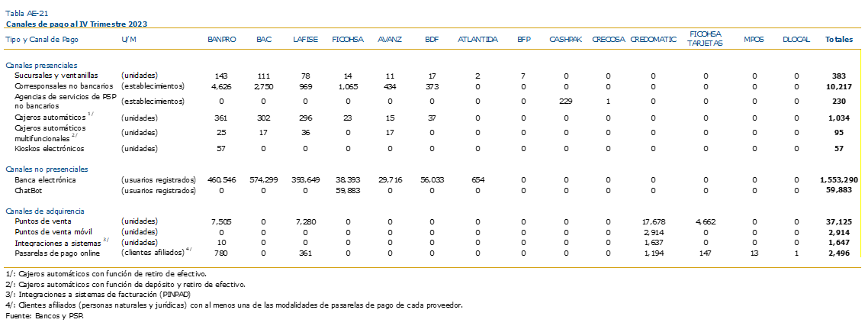Select the Totales column header
This screenshot has height=326, width=868.
[x=839, y=40]
